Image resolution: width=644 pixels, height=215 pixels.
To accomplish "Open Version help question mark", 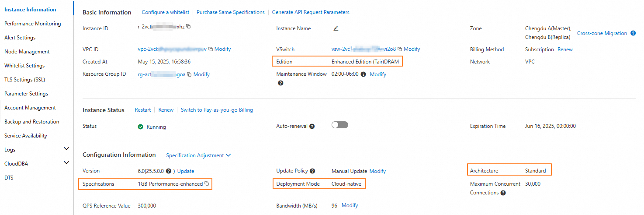I will coord(169,171).
